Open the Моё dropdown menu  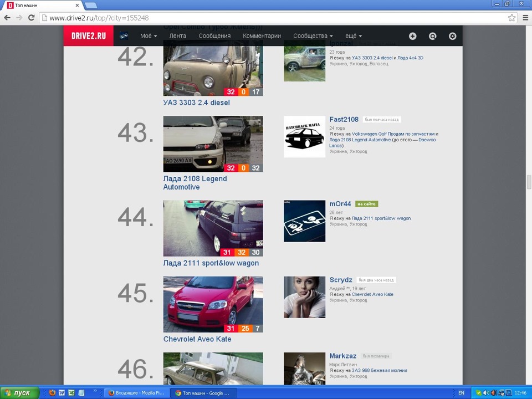(x=149, y=35)
